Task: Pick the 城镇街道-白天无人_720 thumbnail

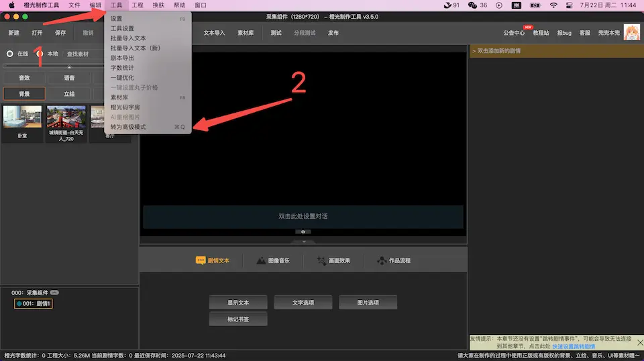Action: coord(66,123)
